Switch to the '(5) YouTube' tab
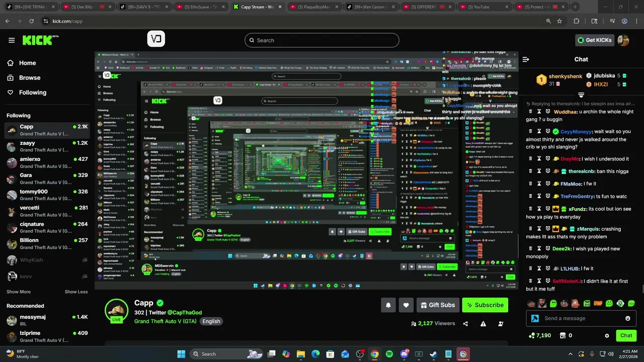 pyautogui.click(x=484, y=7)
